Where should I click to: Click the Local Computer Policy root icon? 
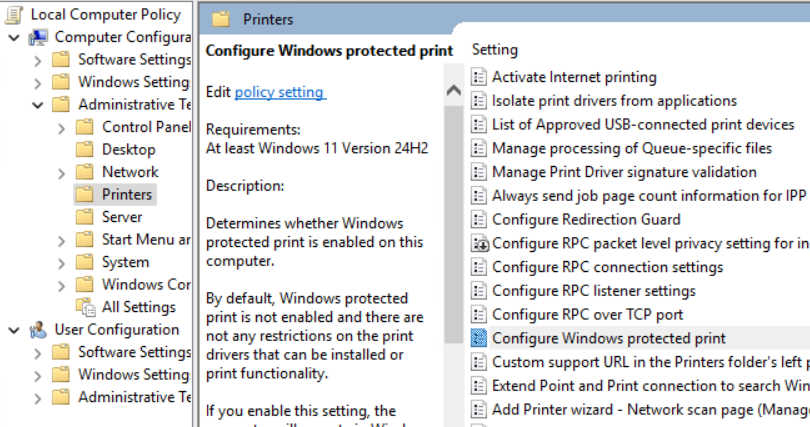tap(14, 14)
